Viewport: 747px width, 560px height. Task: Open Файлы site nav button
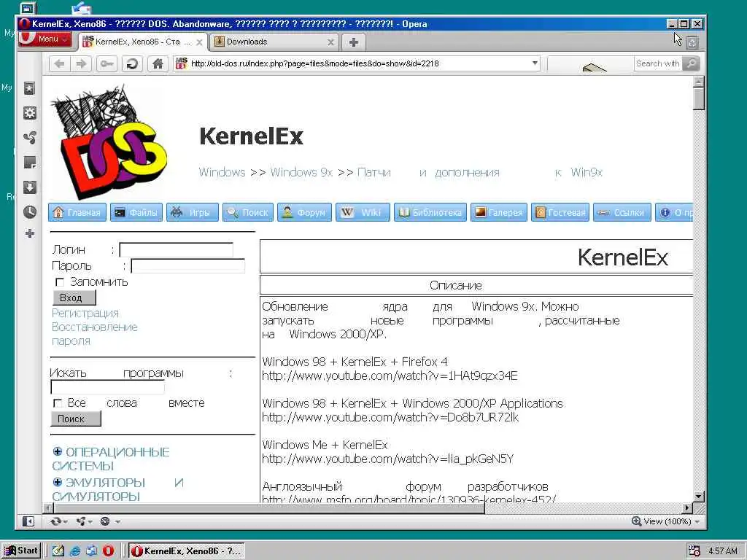coord(136,212)
